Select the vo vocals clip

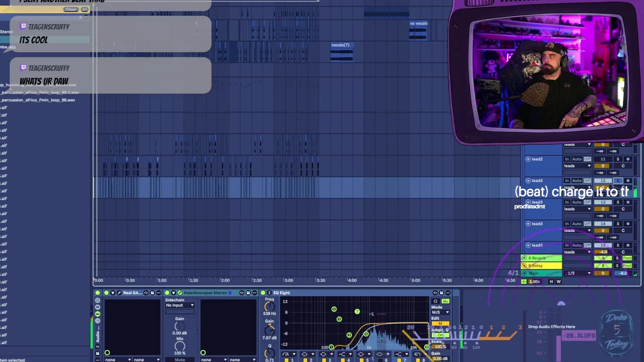pyautogui.click(x=419, y=30)
